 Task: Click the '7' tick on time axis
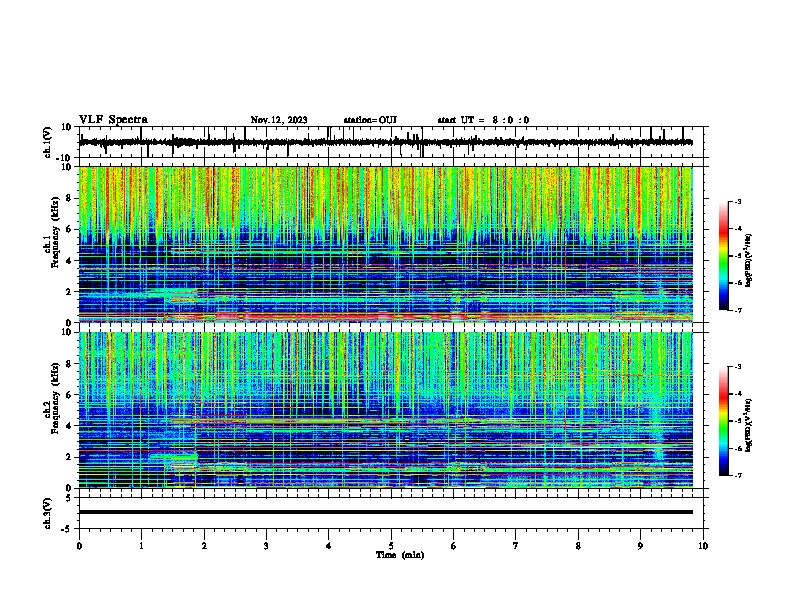516,546
